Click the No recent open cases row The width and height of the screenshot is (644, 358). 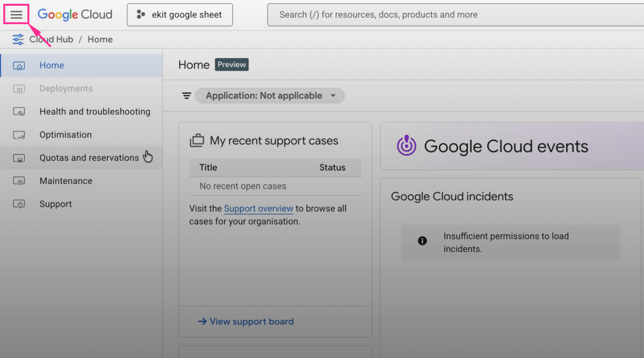pyautogui.click(x=275, y=186)
